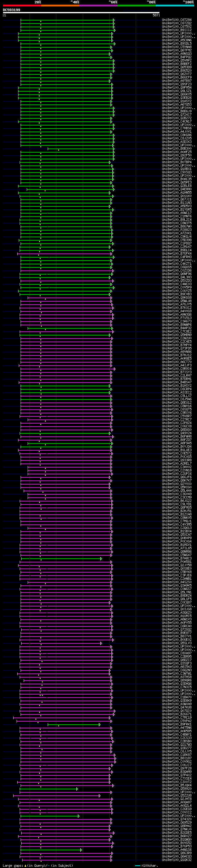Click hit label UniRef100_Q2JHT8
Viewport: 197px width, 868px height.
coord(177,799)
